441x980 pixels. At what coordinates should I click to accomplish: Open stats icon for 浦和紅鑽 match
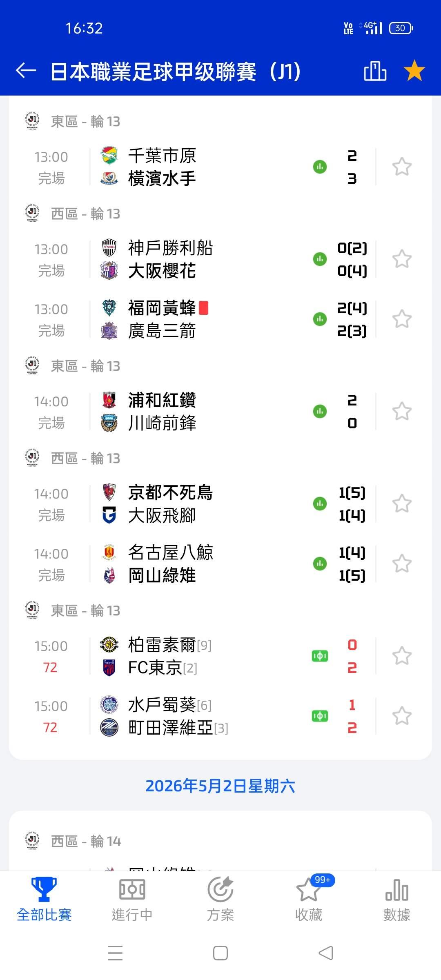320,411
